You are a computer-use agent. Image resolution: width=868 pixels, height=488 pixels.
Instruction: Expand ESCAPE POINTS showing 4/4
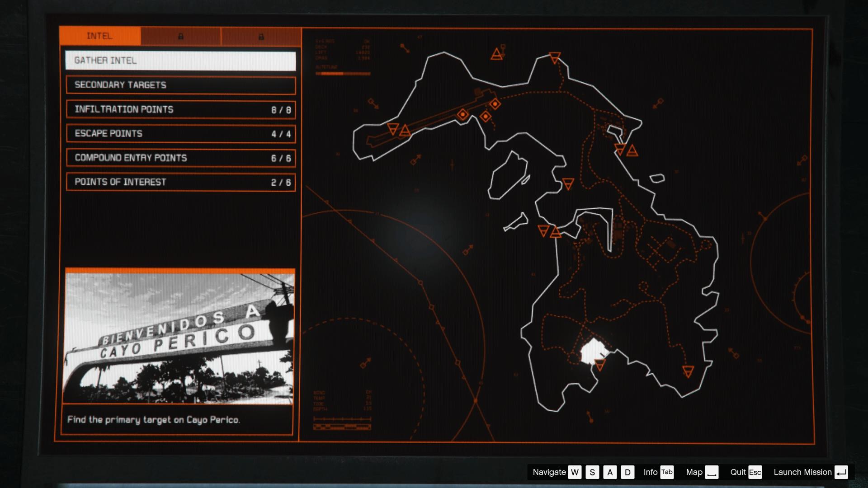(180, 133)
